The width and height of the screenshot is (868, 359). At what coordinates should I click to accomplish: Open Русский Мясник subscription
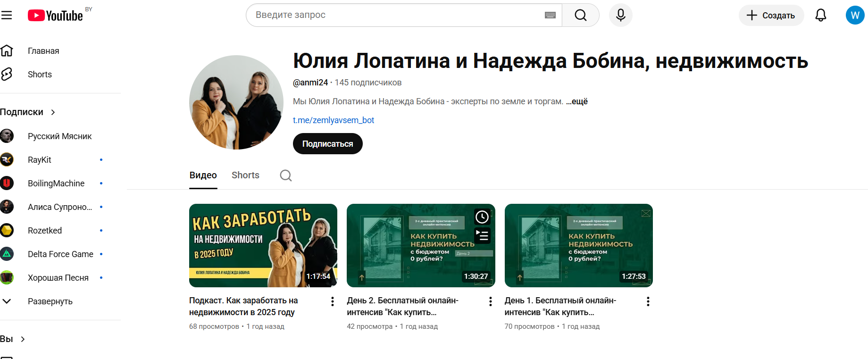60,136
